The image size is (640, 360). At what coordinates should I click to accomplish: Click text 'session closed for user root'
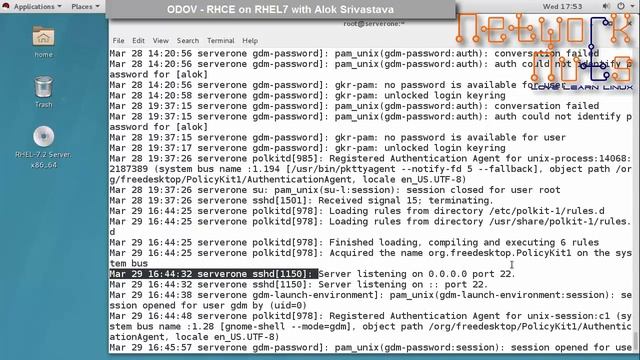(483, 190)
